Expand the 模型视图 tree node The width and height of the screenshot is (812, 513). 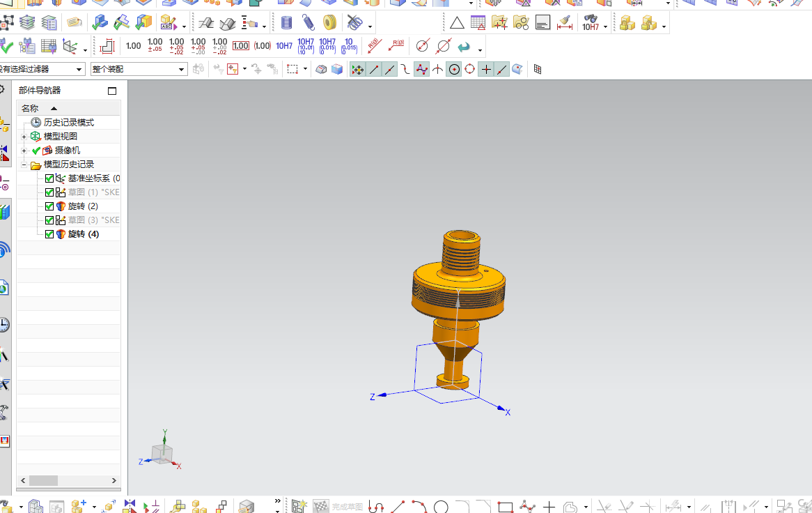(x=24, y=137)
